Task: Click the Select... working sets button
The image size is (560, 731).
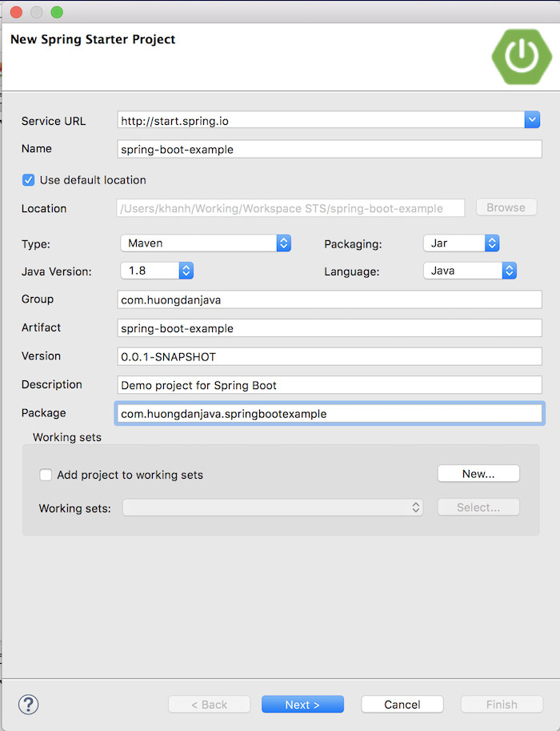Action: click(478, 508)
